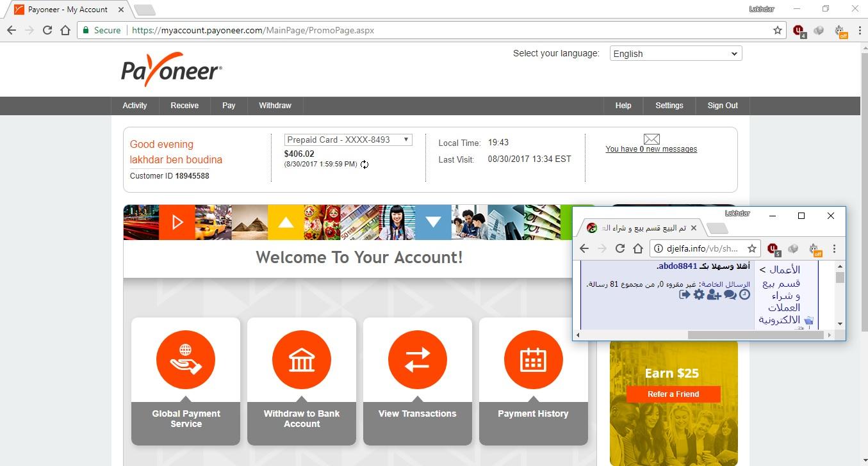This screenshot has width=868, height=466.
Task: Click the الأعمال breadcrumb link
Action: [x=785, y=269]
